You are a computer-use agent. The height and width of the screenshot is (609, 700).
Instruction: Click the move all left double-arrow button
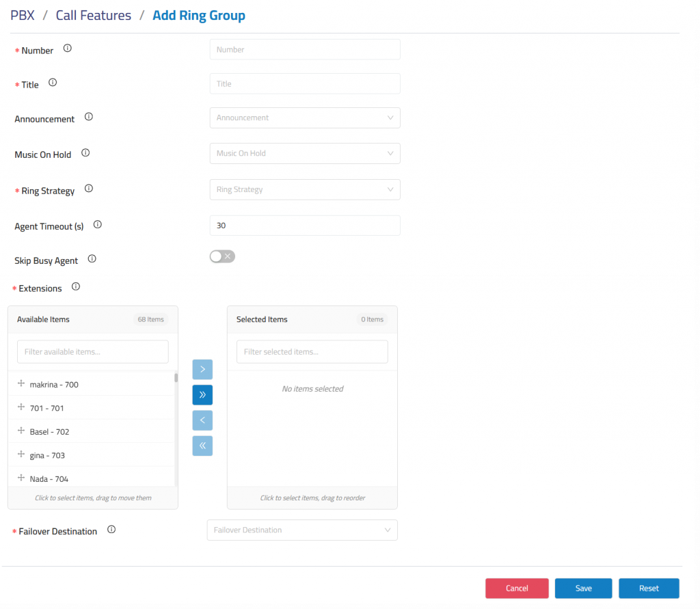pos(202,446)
